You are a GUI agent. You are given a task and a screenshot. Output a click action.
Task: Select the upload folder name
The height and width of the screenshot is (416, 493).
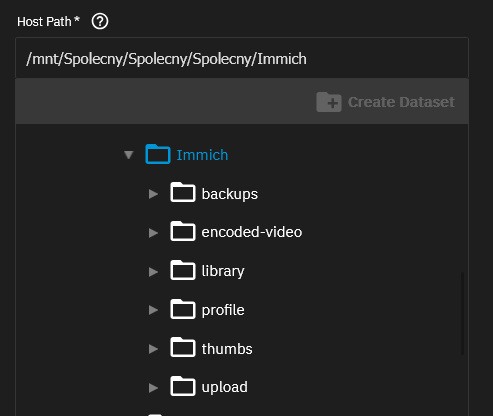click(225, 388)
